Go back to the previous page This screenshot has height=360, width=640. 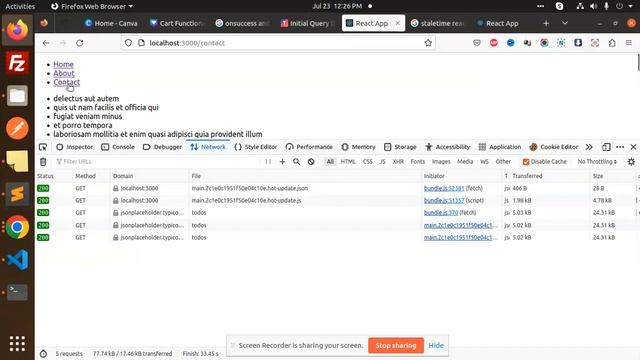pos(46,43)
